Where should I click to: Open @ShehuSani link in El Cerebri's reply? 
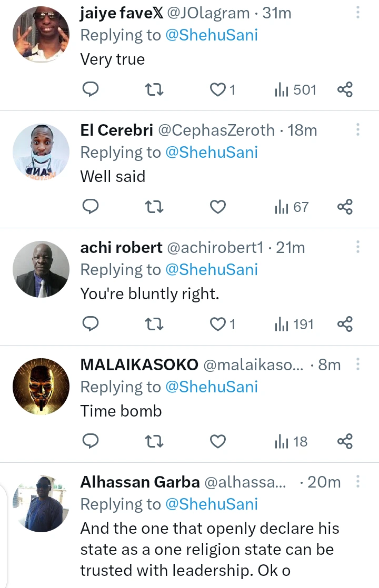(x=212, y=153)
